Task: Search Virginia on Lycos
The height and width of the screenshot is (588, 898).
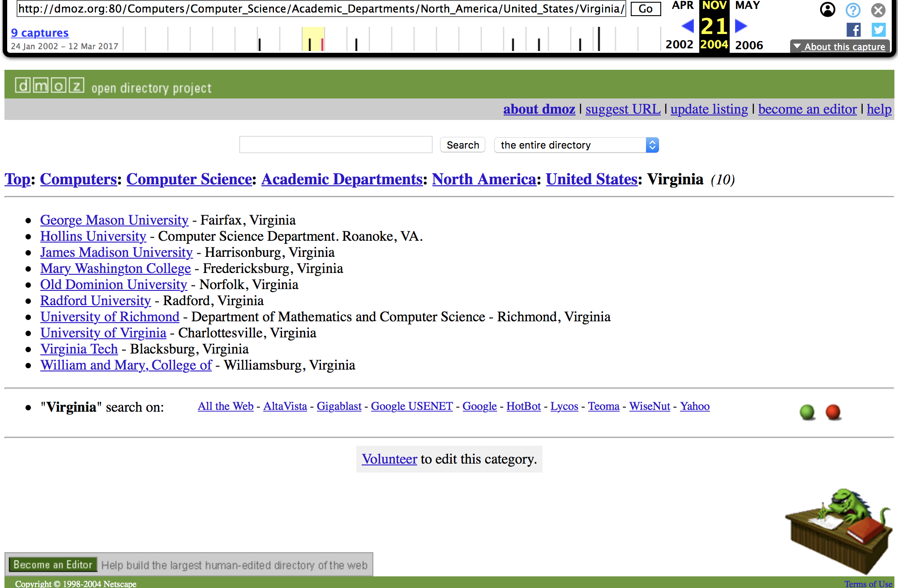Action: point(564,406)
